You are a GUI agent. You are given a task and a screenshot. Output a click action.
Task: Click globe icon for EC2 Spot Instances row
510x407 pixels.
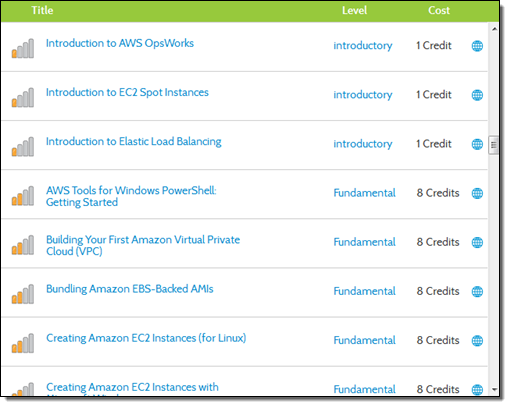[x=477, y=95]
